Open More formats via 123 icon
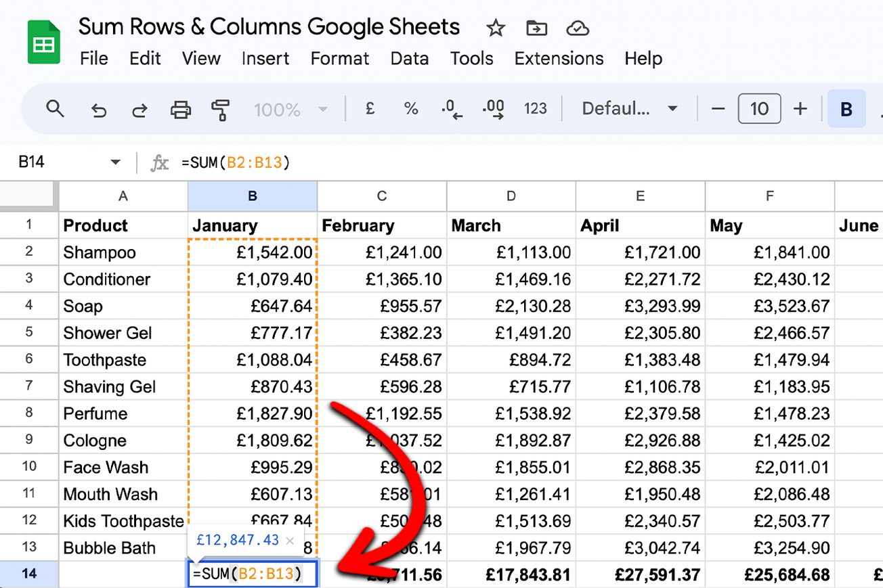This screenshot has width=883, height=588. pyautogui.click(x=535, y=108)
